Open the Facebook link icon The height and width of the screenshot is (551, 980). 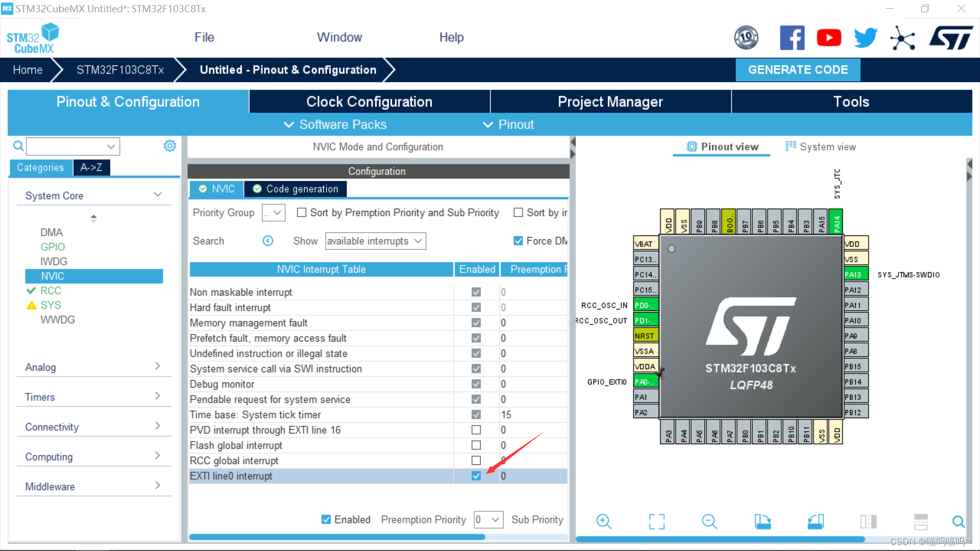click(x=792, y=37)
